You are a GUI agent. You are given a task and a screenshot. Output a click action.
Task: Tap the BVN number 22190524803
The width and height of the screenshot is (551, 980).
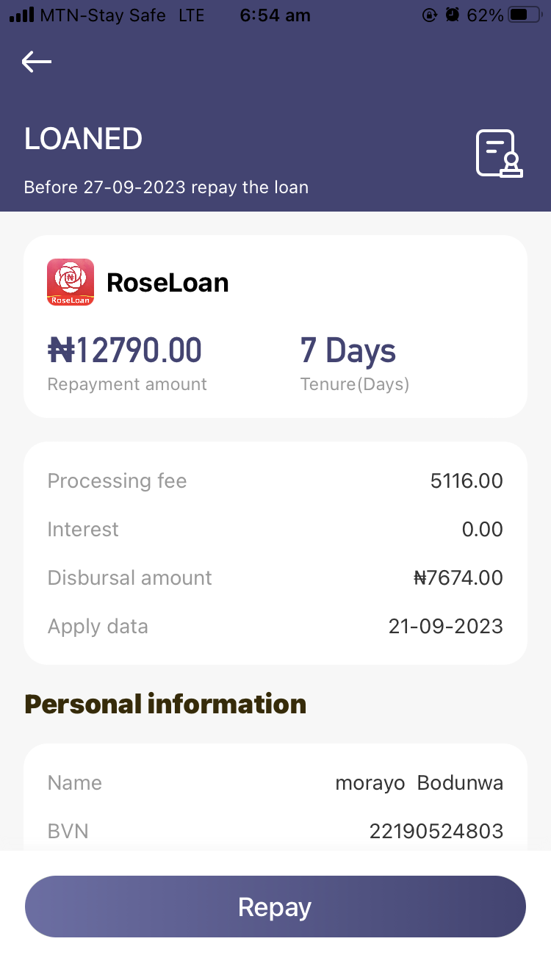[x=436, y=832]
